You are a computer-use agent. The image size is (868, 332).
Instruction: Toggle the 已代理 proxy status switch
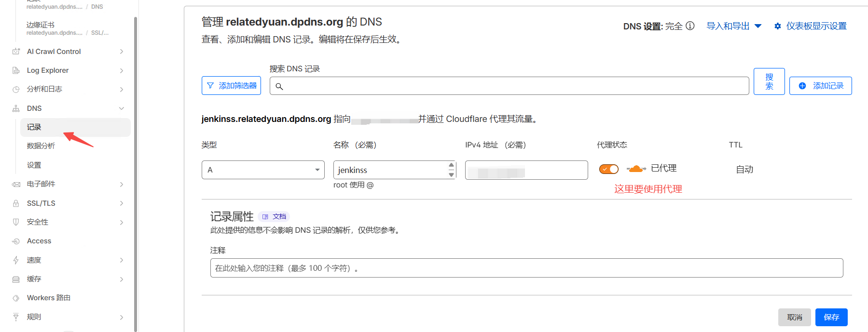tap(609, 169)
